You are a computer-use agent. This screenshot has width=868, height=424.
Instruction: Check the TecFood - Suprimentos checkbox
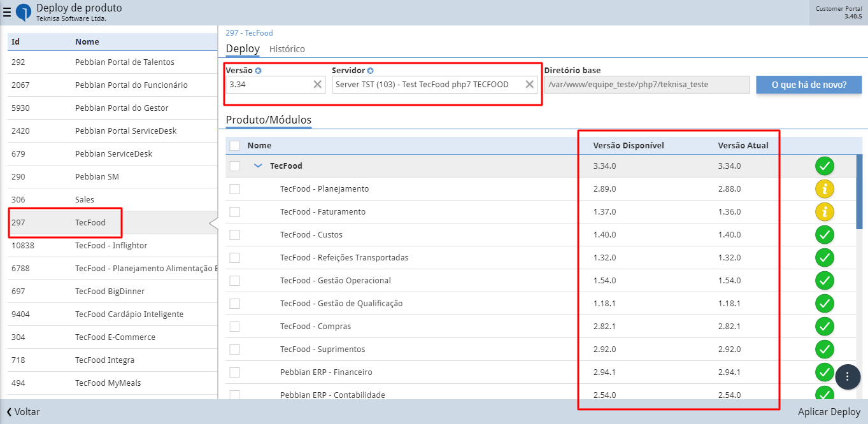click(x=235, y=350)
